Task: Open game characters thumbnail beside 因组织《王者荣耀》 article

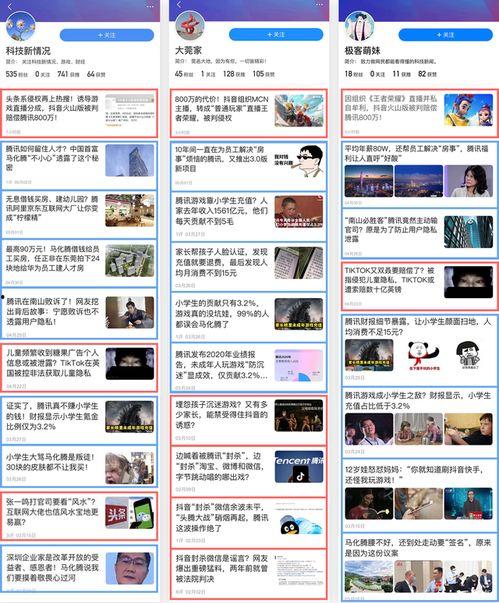Action: click(x=468, y=110)
